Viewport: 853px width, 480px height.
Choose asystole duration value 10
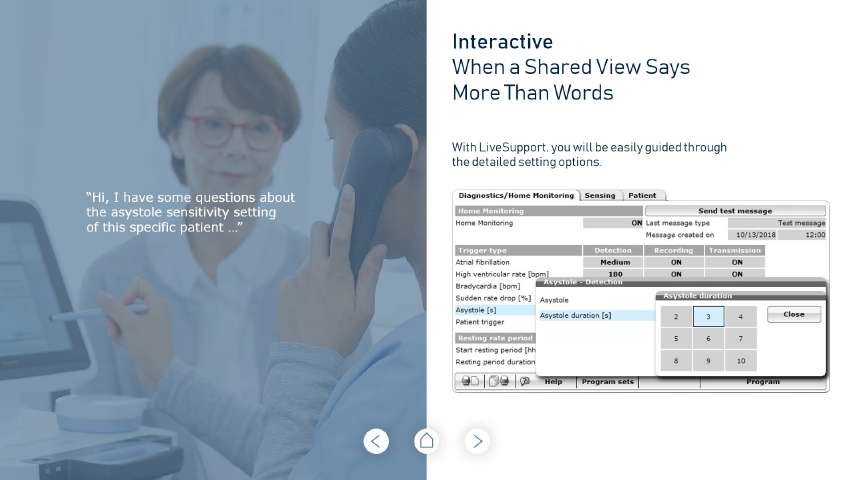point(740,360)
